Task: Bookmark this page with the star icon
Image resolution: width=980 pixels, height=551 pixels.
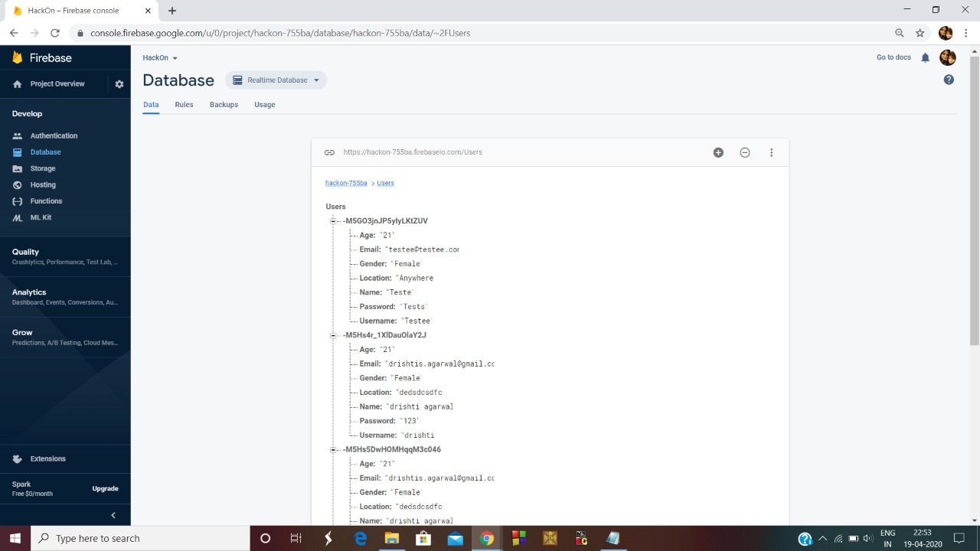Action: click(x=920, y=33)
